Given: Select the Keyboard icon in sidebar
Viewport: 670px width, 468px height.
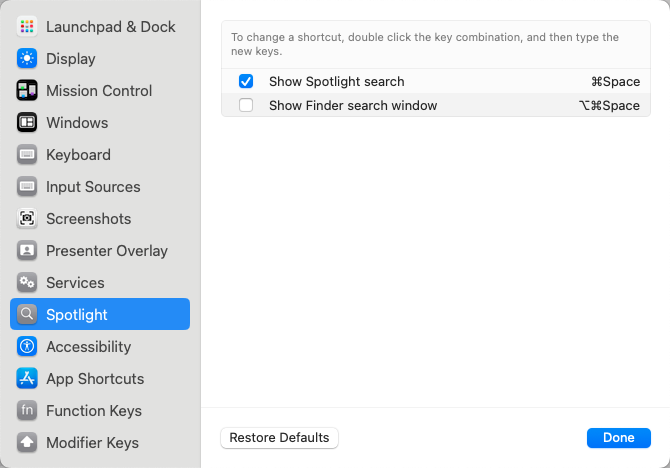Looking at the screenshot, I should point(27,155).
